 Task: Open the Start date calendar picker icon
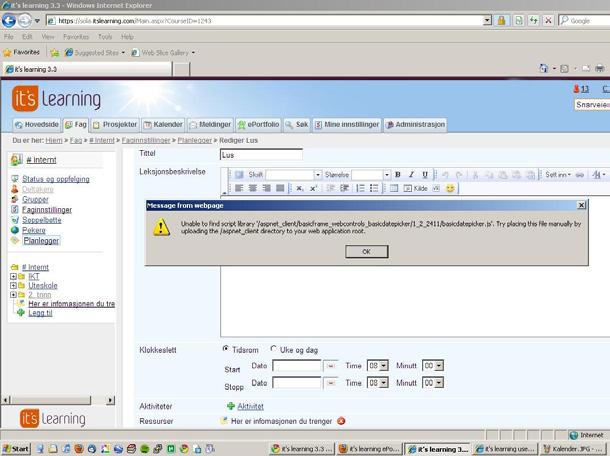331,366
